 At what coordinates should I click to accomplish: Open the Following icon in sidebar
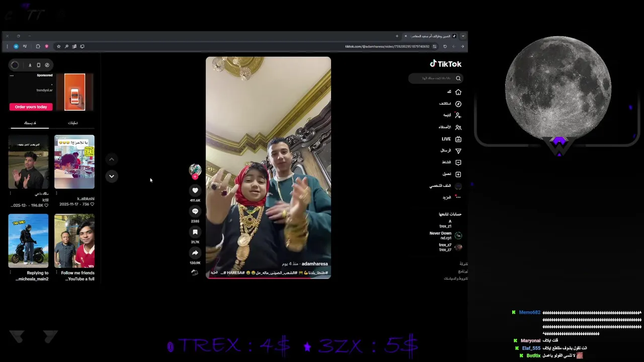point(458,115)
